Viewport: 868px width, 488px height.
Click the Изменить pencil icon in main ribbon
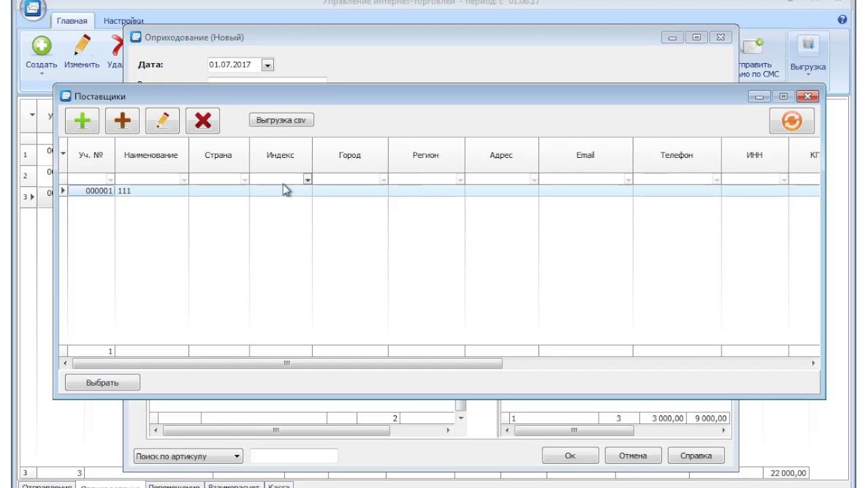point(82,46)
